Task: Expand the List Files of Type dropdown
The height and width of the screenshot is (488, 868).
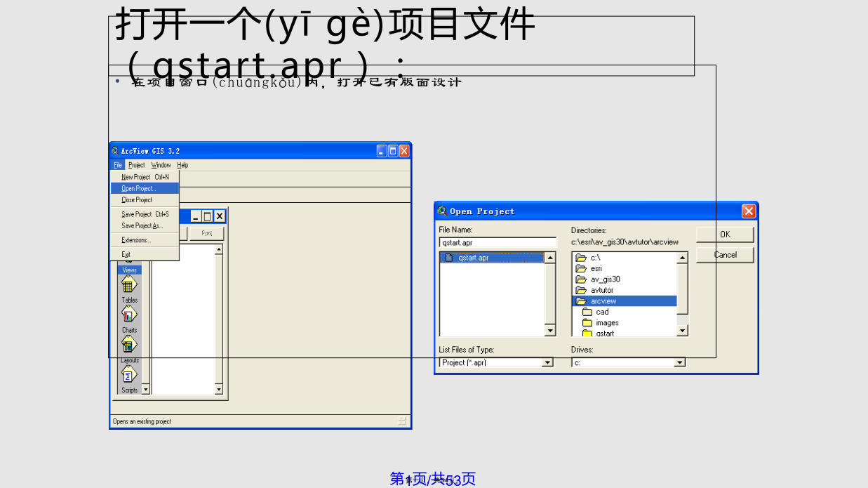Action: (547, 362)
